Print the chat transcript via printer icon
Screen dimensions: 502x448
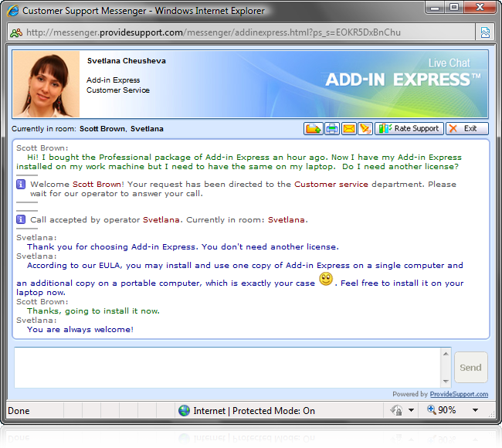point(332,129)
